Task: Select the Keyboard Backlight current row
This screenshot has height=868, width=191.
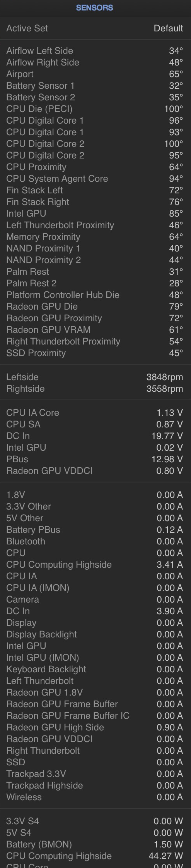Action: pyautogui.click(x=95, y=669)
